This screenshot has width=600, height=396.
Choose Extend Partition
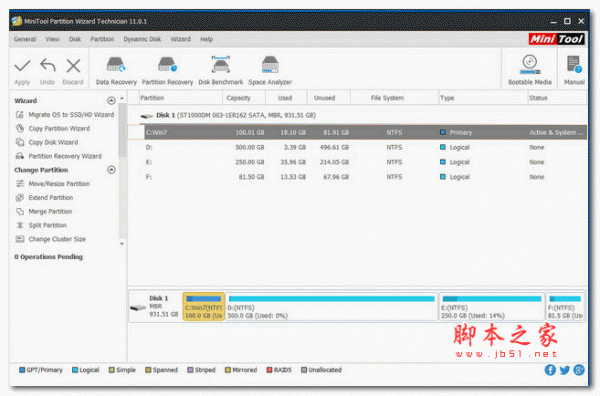(44, 197)
